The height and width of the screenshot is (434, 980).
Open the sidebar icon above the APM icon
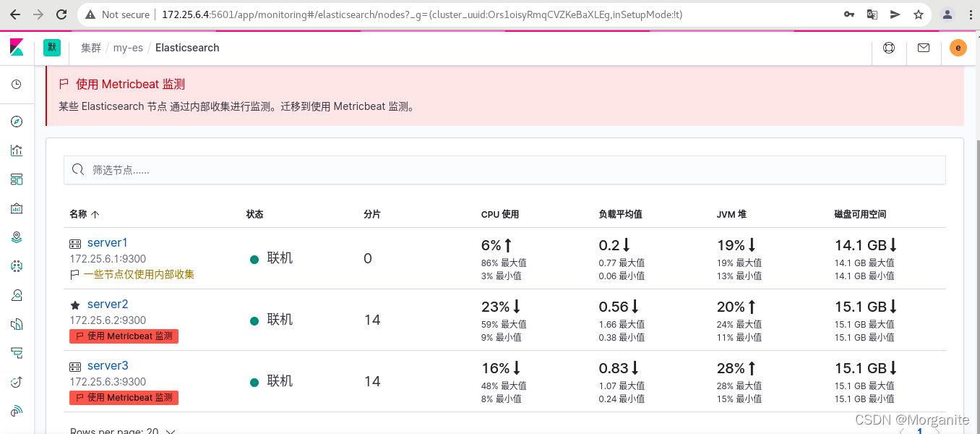point(17,324)
